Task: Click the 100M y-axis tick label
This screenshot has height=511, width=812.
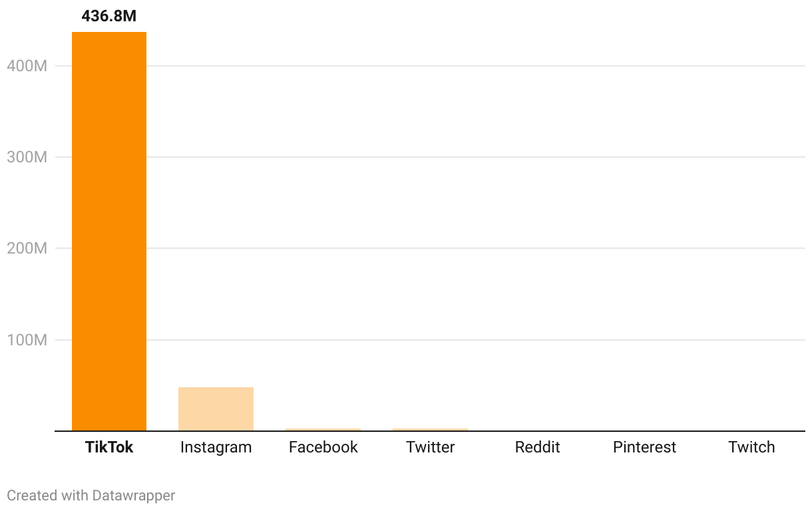Action: (x=26, y=340)
